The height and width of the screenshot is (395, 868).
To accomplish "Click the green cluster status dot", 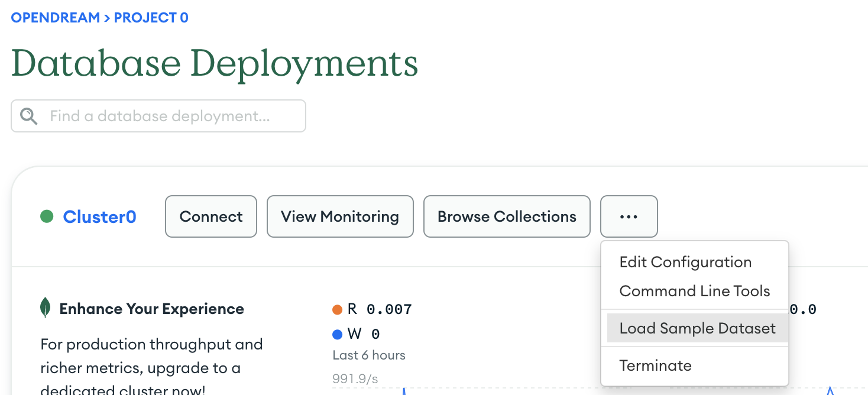I will tap(47, 217).
